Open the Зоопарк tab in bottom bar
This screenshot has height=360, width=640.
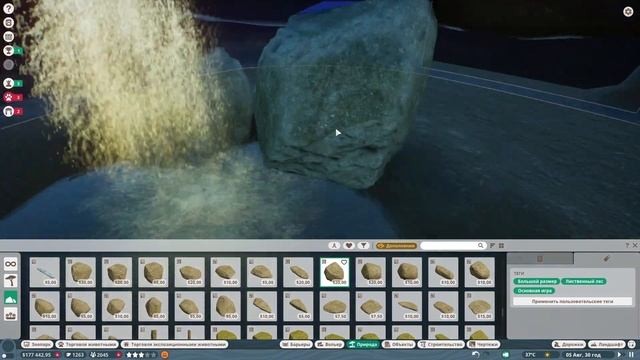point(37,344)
